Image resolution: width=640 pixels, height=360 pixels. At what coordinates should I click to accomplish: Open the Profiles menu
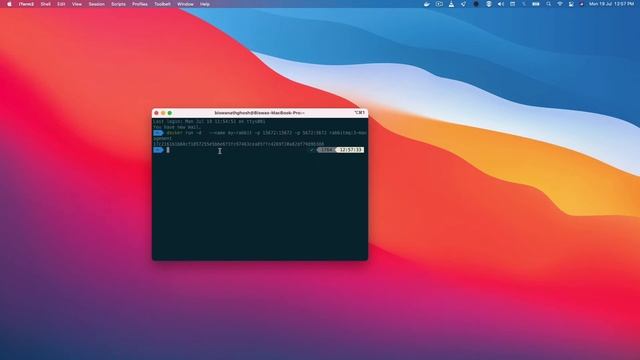140,4
